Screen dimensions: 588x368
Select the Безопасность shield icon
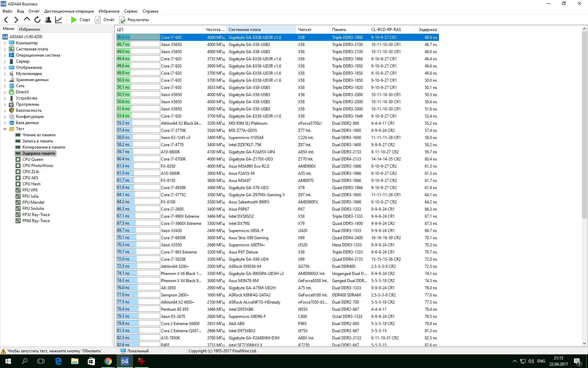pyautogui.click(x=12, y=110)
